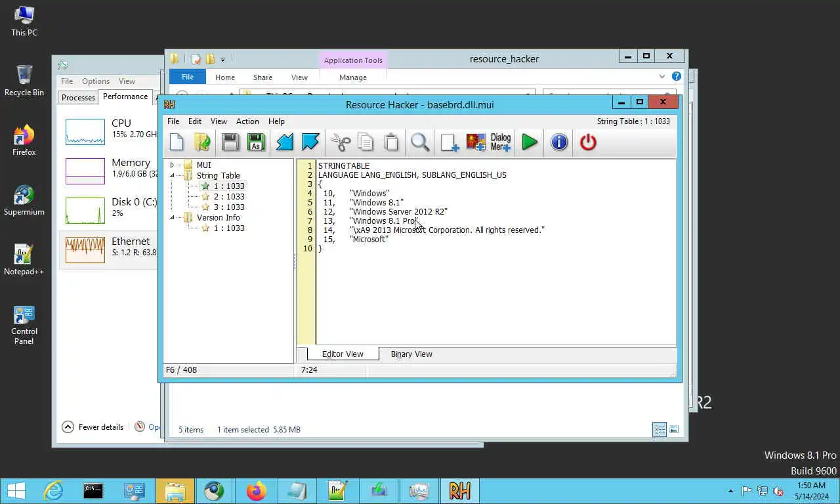Switch Explorer to details view
Viewport: 840px width, 504px height.
pos(660,430)
